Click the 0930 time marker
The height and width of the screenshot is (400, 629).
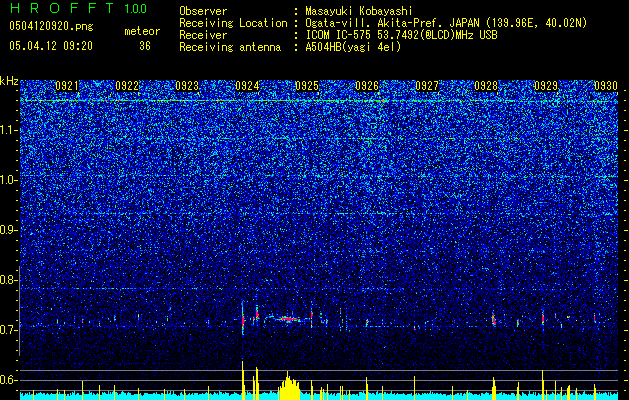pos(606,86)
